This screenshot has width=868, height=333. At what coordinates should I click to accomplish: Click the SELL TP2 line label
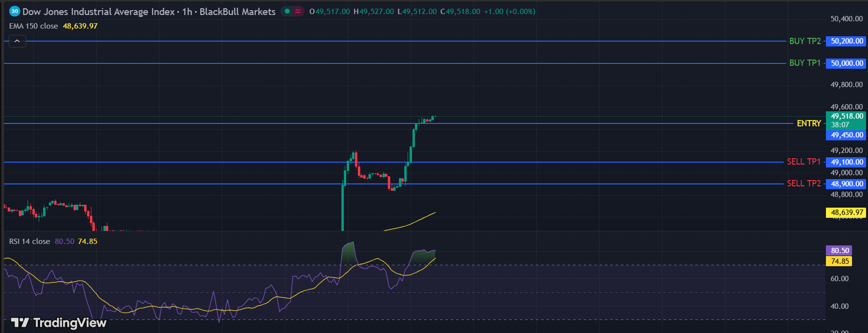(804, 183)
